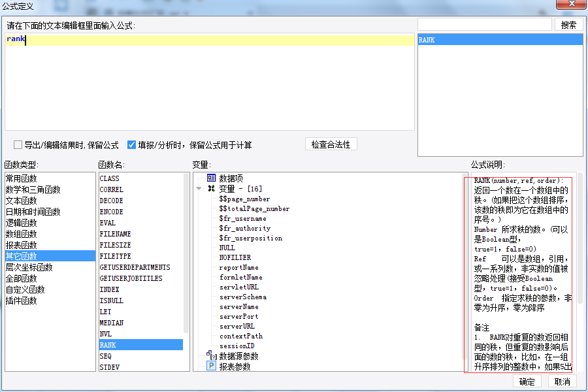Viewport: 588px width, 392px height.
Task: Confirm with the 确定 button
Action: pyautogui.click(x=527, y=382)
